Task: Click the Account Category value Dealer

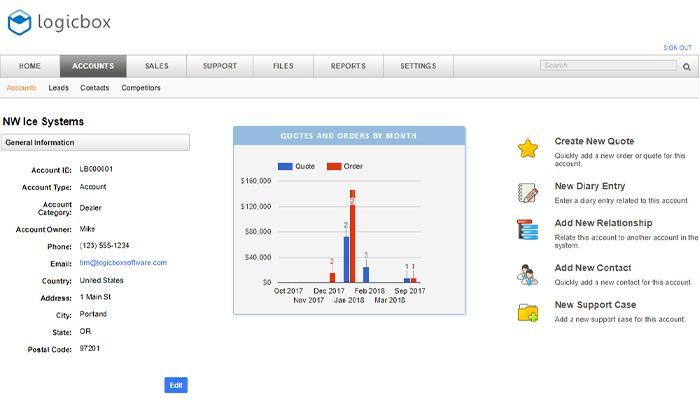Action: (91, 208)
